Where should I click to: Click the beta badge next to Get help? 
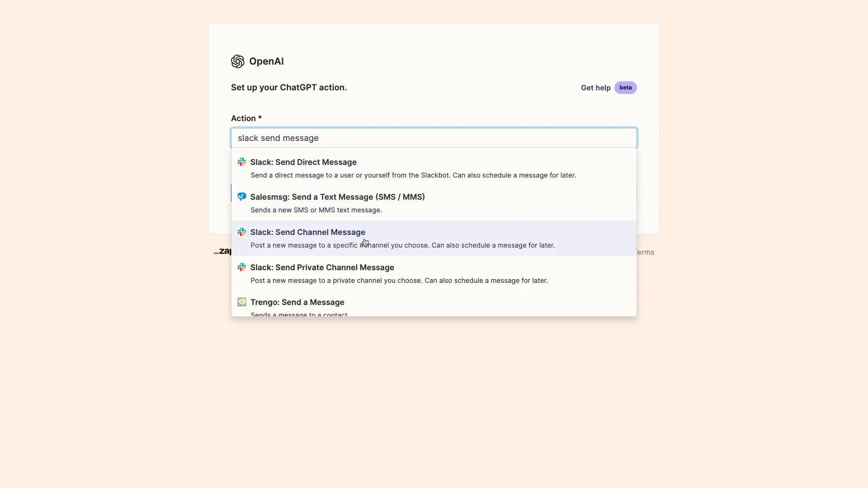[626, 87]
